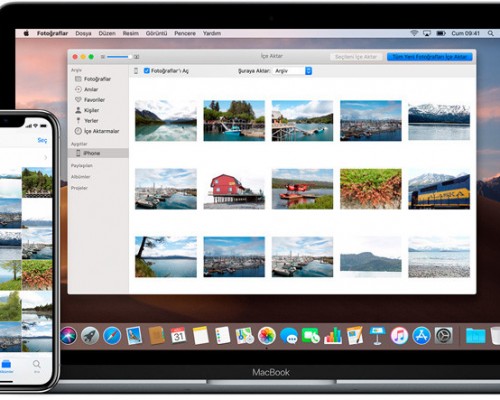Open System Preferences from the Dock
This screenshot has height=400, width=500.
[443, 336]
